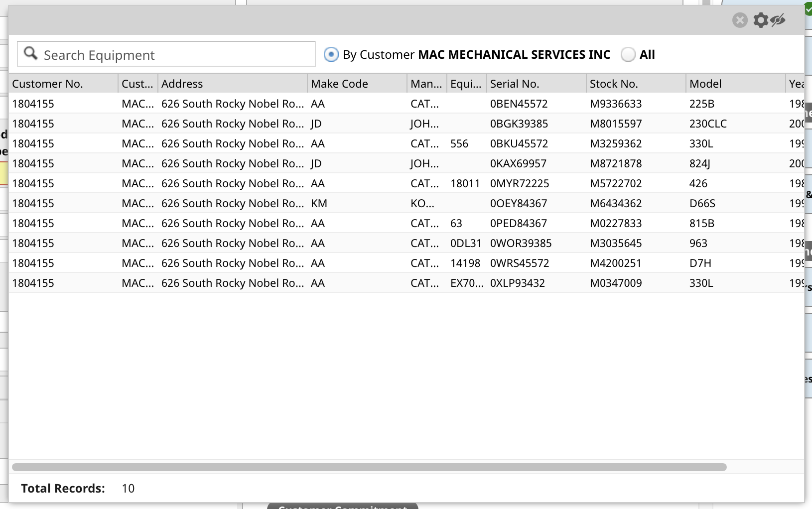Image resolution: width=812 pixels, height=509 pixels.
Task: Click the Address column header
Action: (233, 84)
